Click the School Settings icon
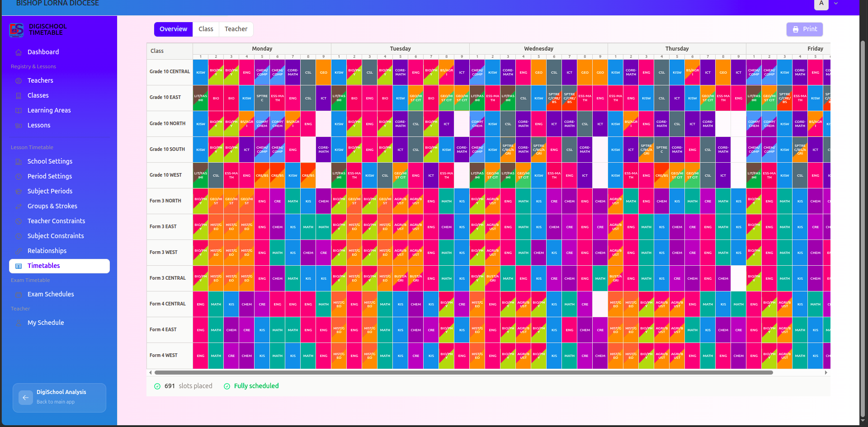The width and height of the screenshot is (868, 427). tap(19, 162)
